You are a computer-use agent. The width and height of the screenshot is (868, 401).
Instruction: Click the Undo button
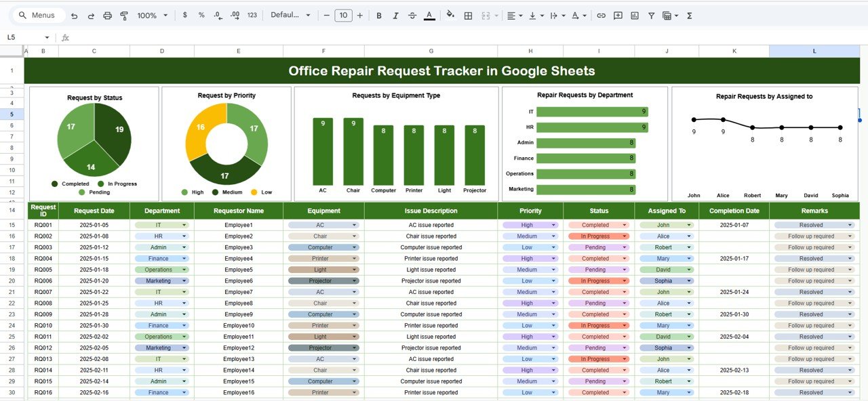coord(75,14)
